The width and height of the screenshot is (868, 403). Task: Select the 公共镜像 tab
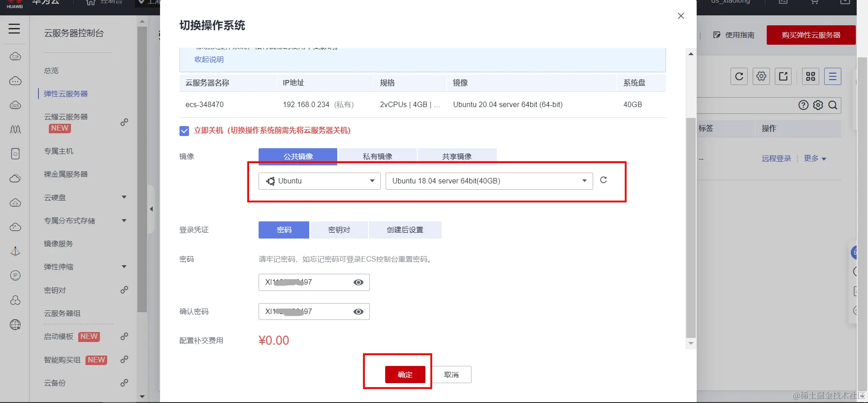pos(298,156)
